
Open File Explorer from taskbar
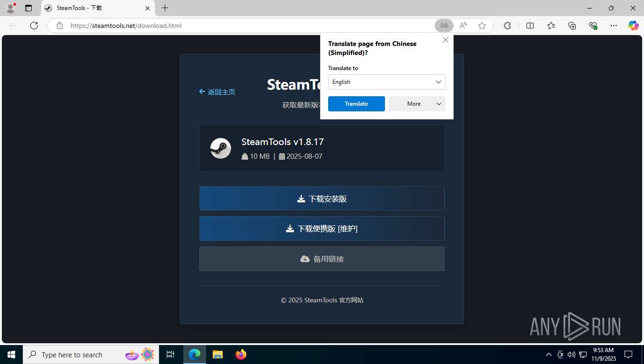217,355
